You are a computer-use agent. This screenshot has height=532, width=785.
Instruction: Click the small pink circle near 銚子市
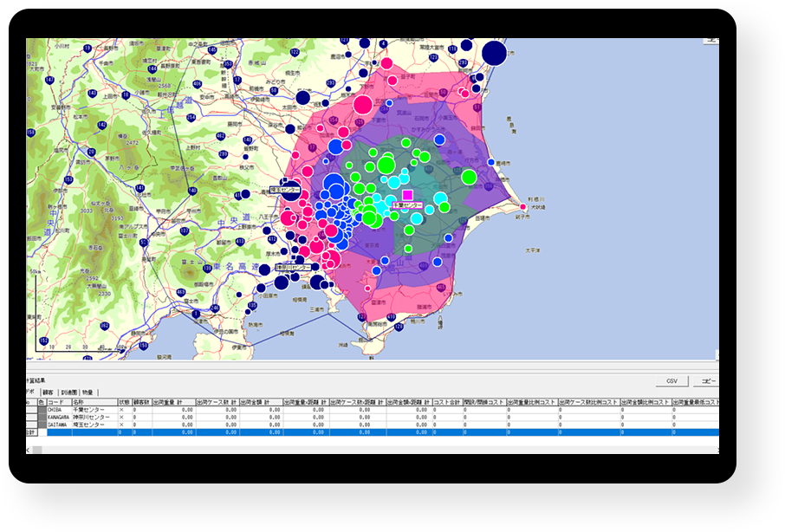tap(523, 207)
